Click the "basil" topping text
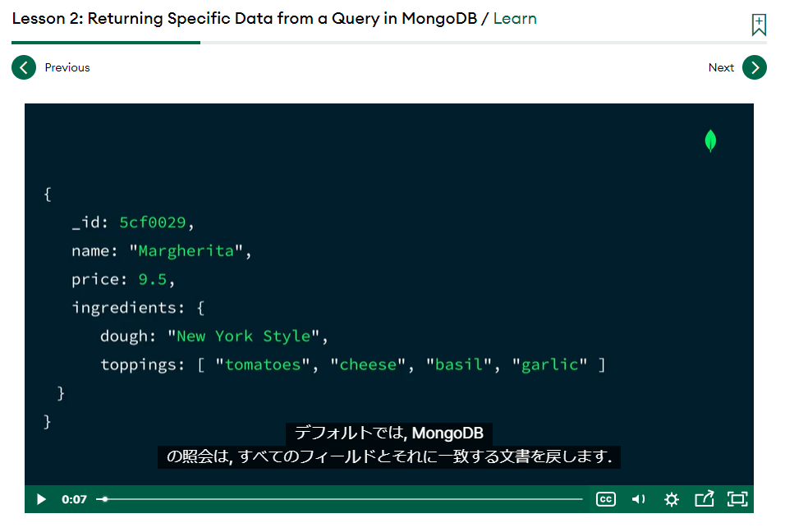This screenshot has width=785, height=532. pos(458,365)
